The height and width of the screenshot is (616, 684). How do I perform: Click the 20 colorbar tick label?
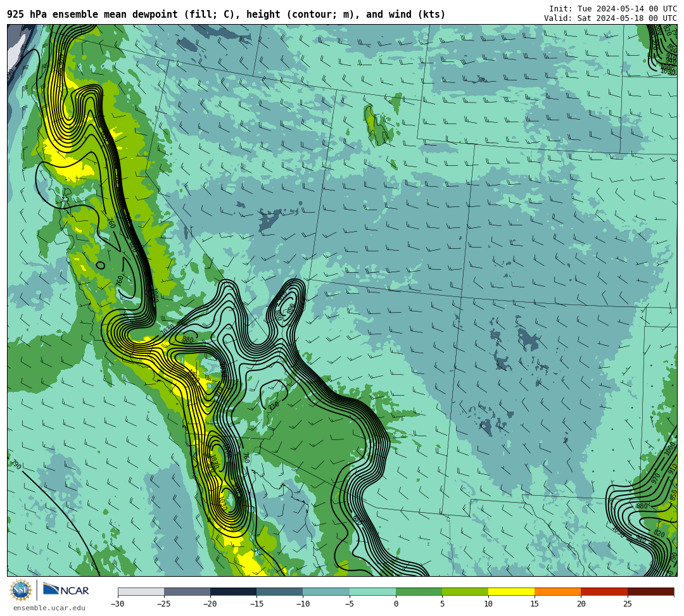pos(581,604)
